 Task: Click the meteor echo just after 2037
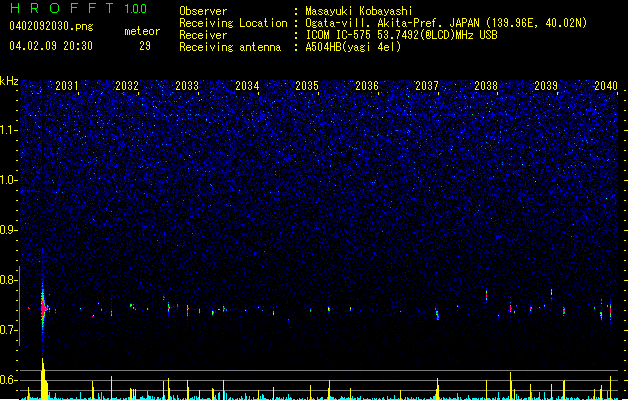[x=437, y=314]
